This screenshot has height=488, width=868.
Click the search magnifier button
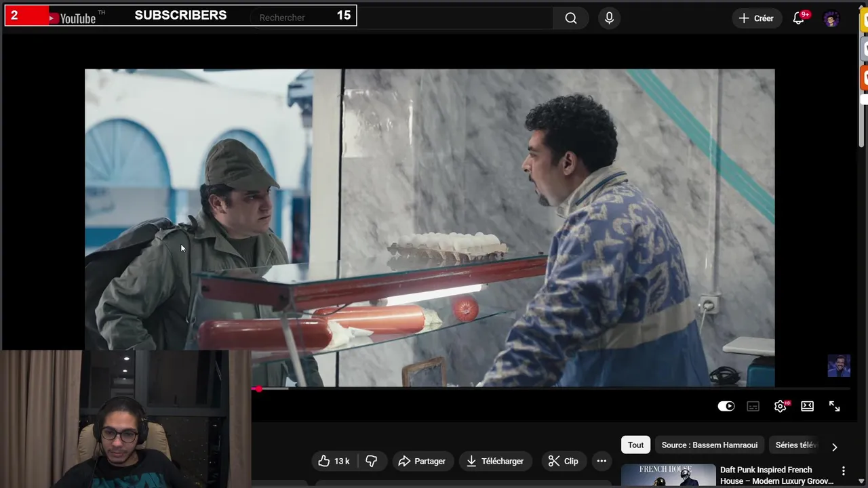tap(571, 18)
